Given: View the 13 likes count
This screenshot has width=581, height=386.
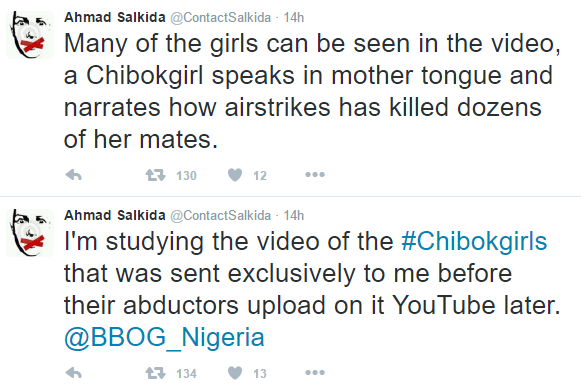Looking at the screenshot, I should pos(260,373).
